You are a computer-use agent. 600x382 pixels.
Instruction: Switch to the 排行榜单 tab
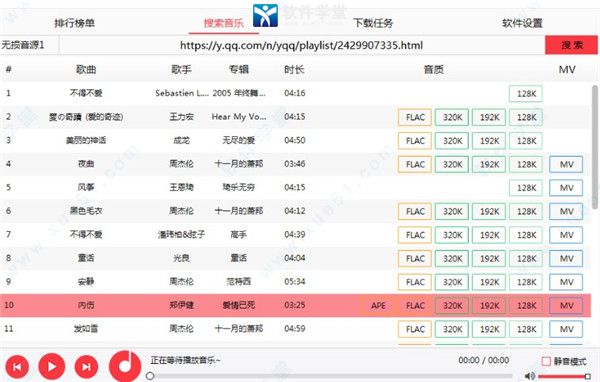[75, 23]
